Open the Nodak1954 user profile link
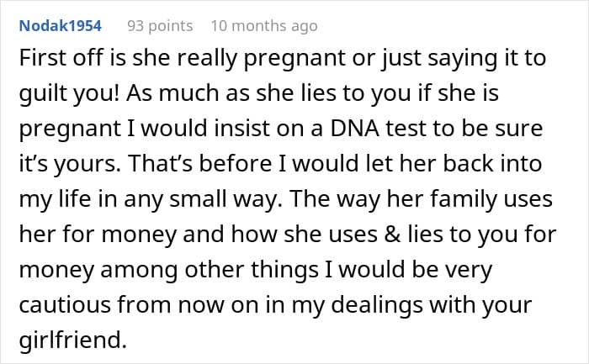 coord(62,26)
